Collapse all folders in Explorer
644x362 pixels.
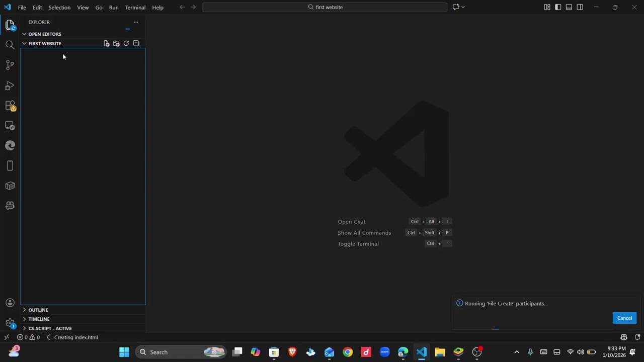tap(136, 44)
